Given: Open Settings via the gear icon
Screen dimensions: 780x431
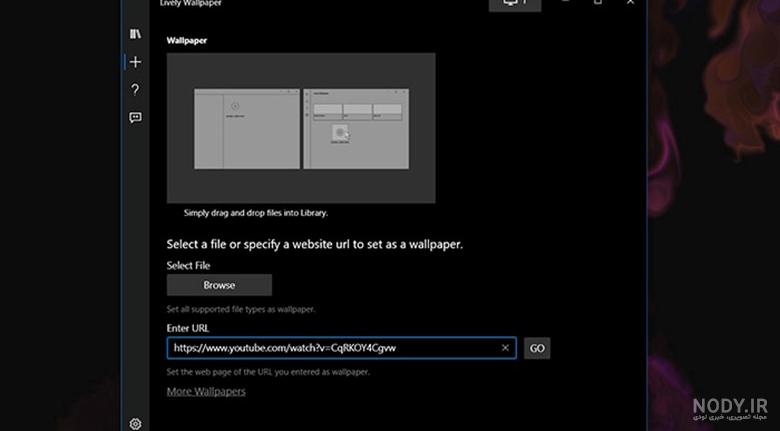Looking at the screenshot, I should coord(135,424).
